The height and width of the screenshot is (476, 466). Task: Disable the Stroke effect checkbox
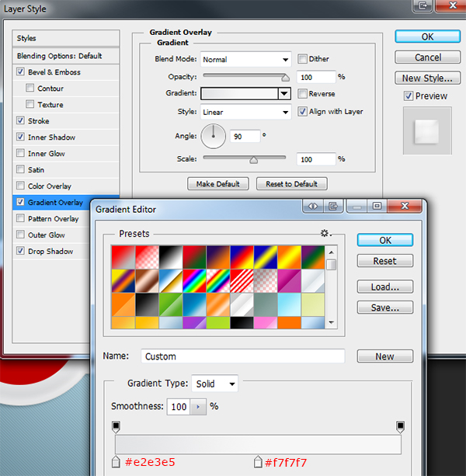[x=20, y=120]
